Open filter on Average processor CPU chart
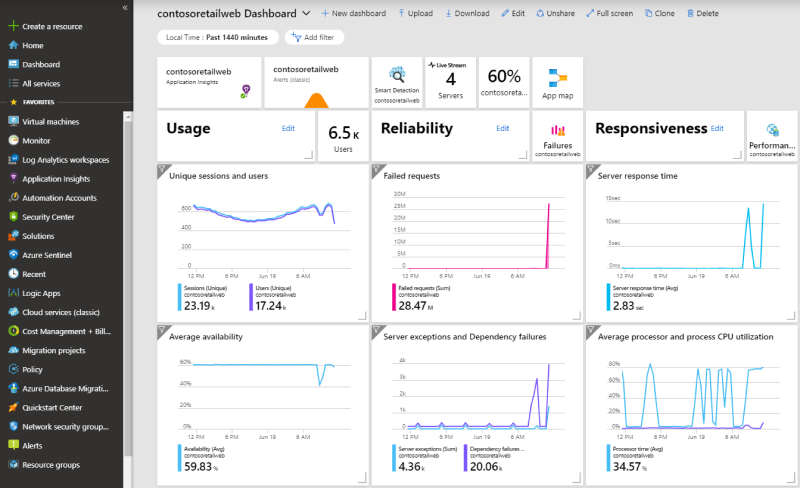800x488 pixels. coord(591,330)
